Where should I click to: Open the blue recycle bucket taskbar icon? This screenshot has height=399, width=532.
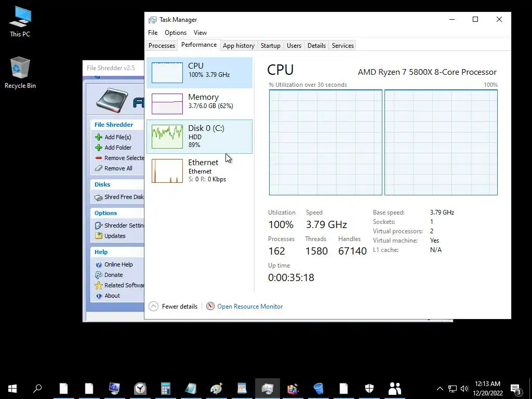[318, 389]
